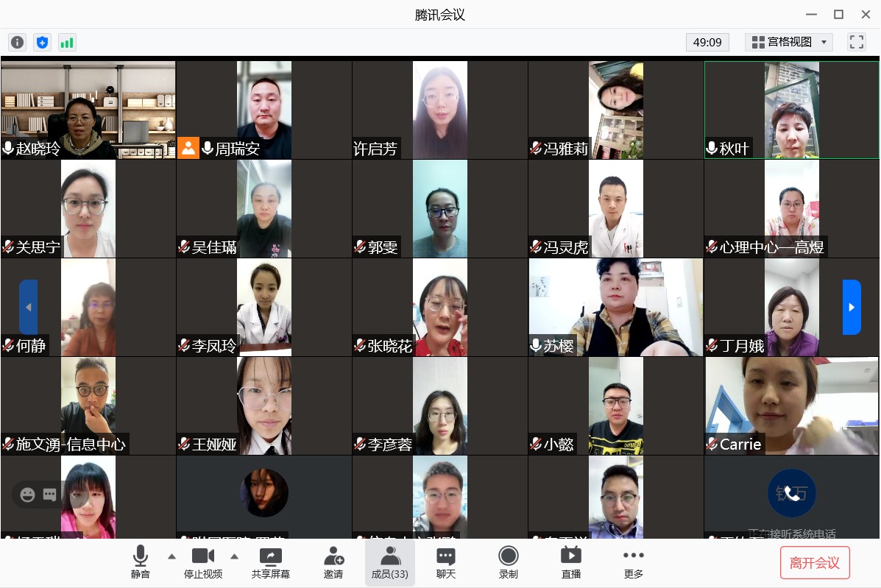Start recording with the 录制 icon
This screenshot has height=588, width=881.
[x=508, y=563]
